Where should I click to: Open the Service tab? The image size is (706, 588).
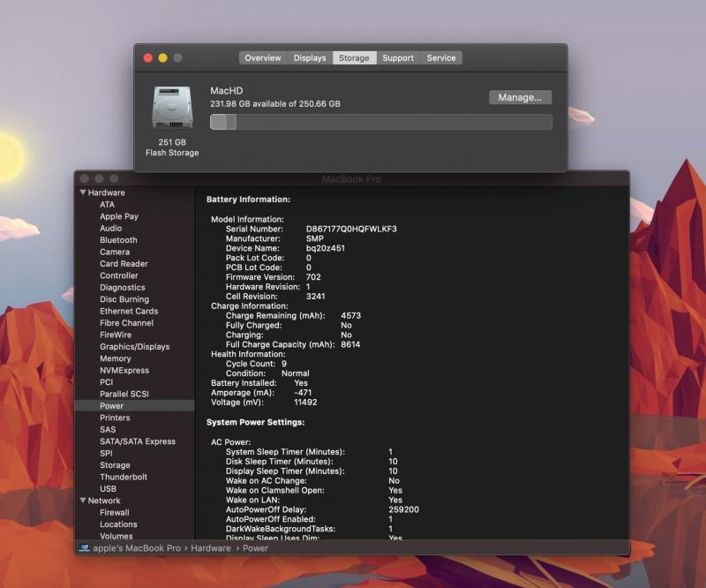click(441, 57)
